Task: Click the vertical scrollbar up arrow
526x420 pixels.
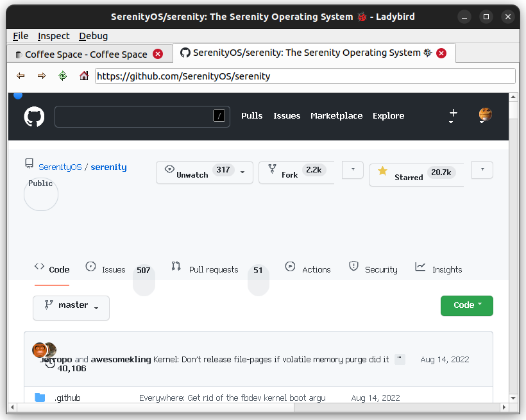Action: click(513, 97)
